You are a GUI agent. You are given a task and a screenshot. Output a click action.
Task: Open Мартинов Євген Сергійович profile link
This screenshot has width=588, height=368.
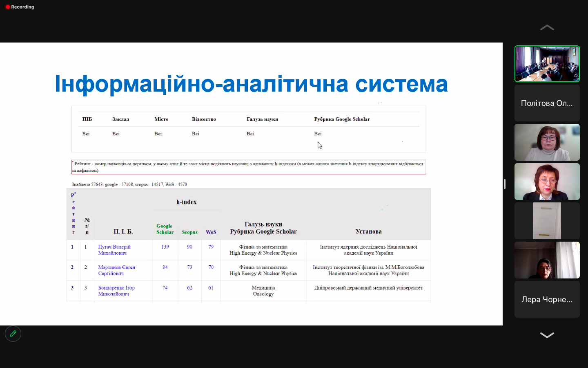(x=116, y=270)
